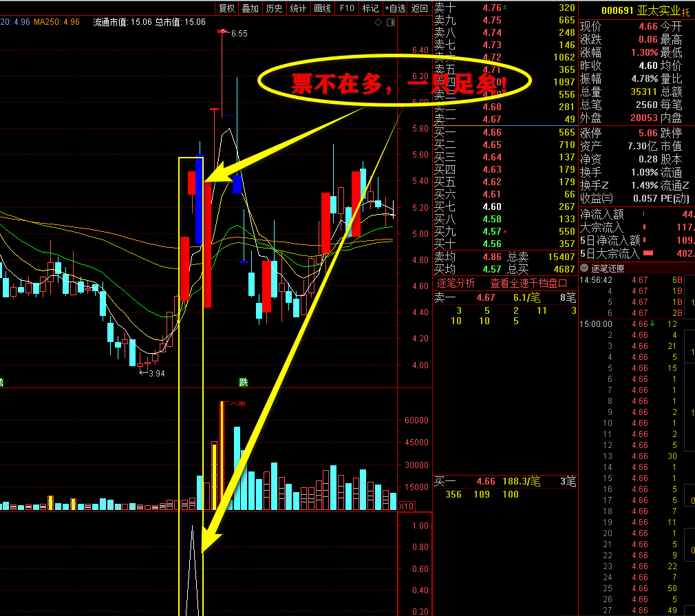Click the 换手 value 1.09%
695x616 pixels.
click(x=645, y=172)
